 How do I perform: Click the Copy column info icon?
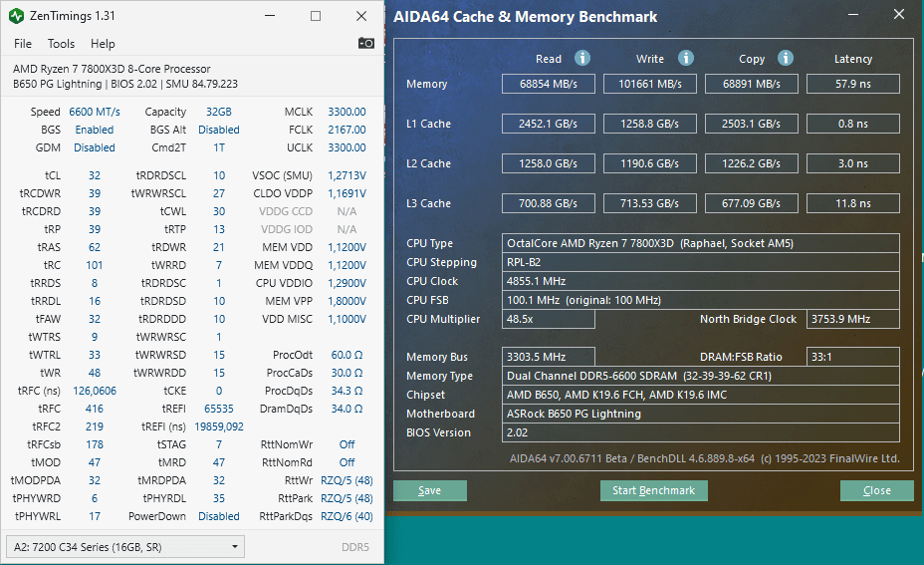pos(785,58)
